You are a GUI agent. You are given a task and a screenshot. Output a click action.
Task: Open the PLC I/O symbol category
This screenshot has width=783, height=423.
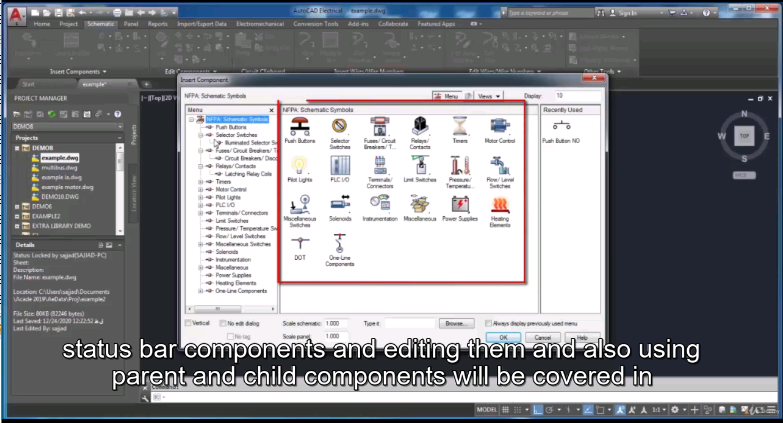click(x=340, y=165)
